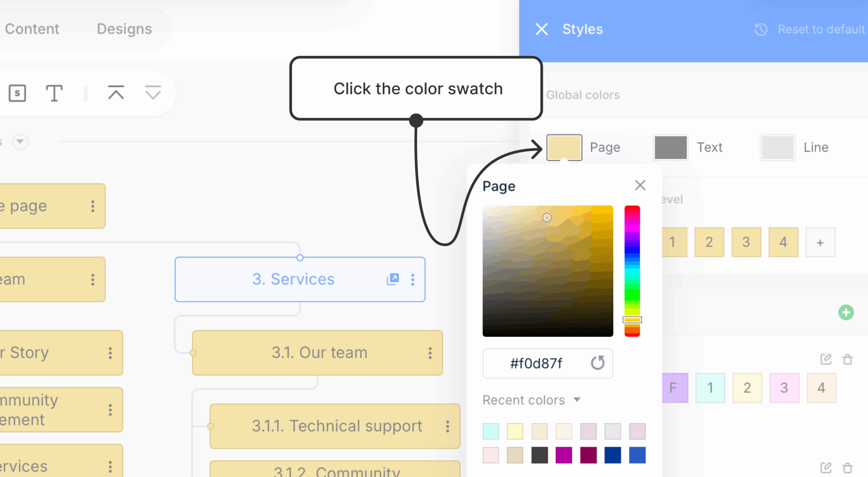
Task: Open the Designs tab
Action: pos(124,29)
